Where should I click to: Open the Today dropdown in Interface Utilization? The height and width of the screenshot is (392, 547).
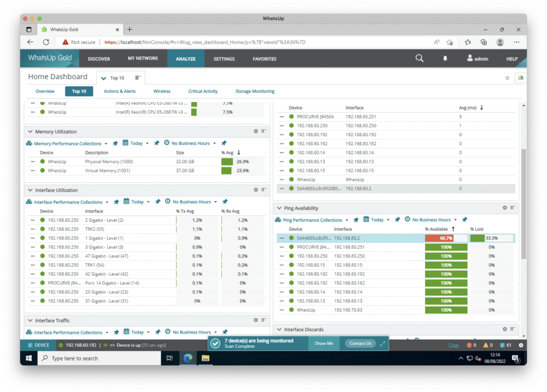coord(148,202)
